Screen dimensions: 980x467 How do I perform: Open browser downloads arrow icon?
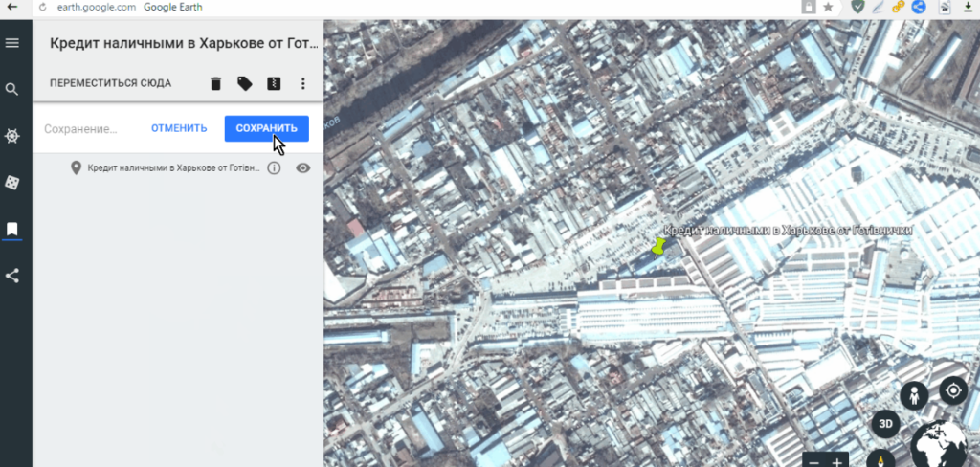click(x=968, y=7)
